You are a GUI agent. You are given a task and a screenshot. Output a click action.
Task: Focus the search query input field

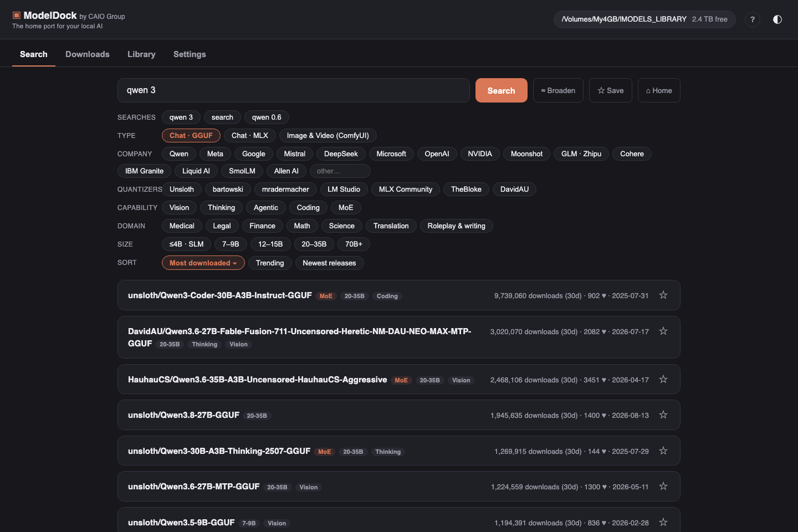tap(294, 90)
